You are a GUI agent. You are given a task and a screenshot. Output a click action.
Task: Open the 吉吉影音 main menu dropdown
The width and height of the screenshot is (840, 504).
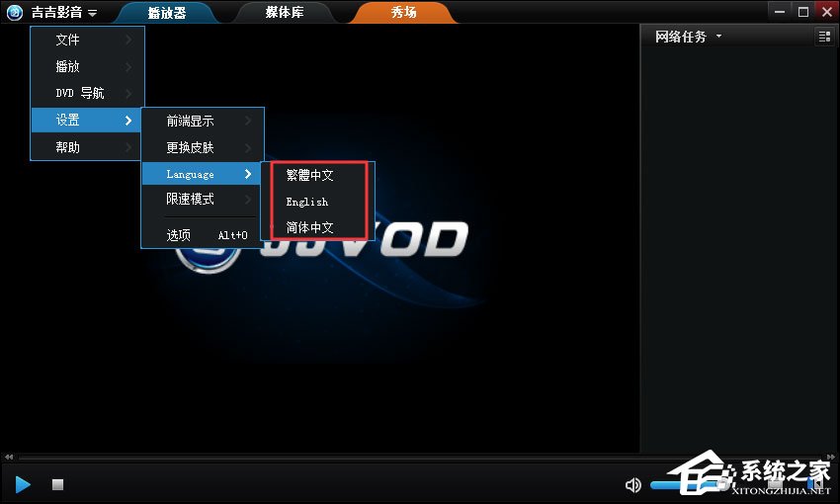point(64,12)
